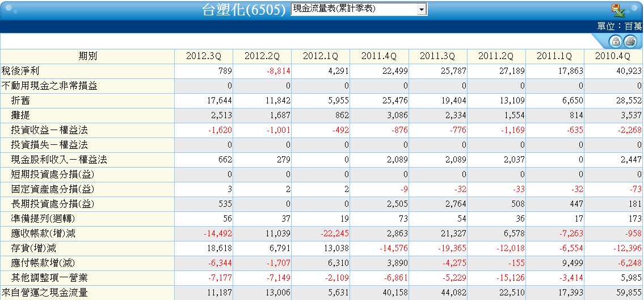Viewport: 644px width, 300px height.
Task: Click the red -15,126 adjustment value
Action: [x=511, y=278]
